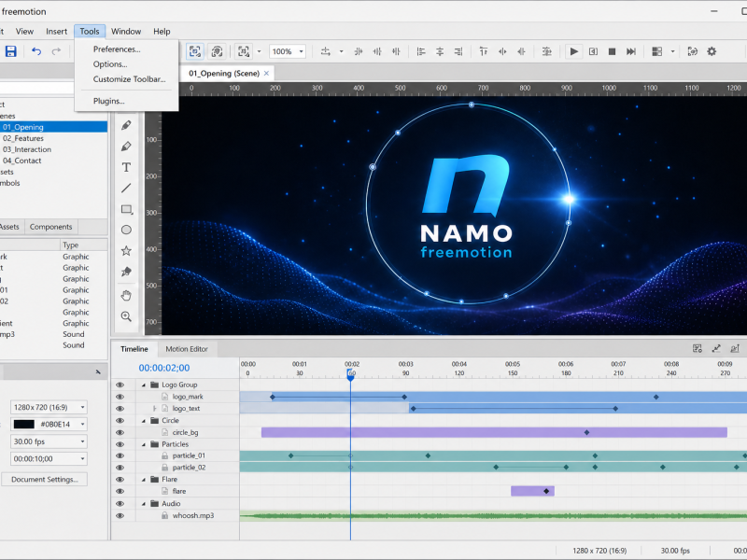
Task: Open settings with the gear icon
Action: pos(712,51)
